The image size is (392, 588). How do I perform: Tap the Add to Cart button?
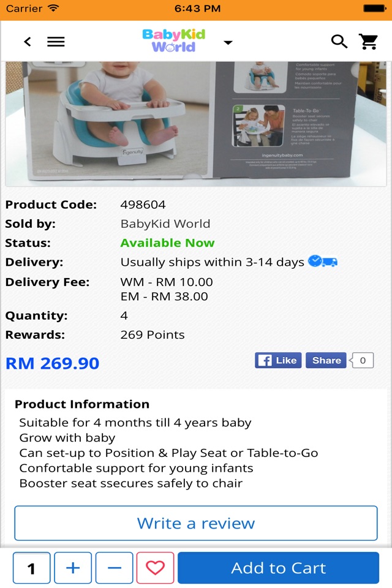click(278, 567)
